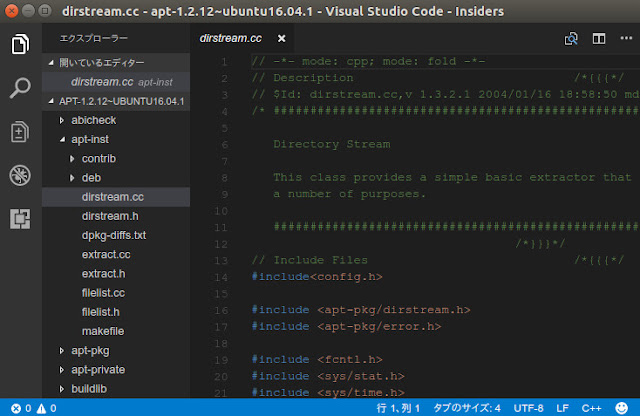Close the dirstream.cc editor tab
The height and width of the screenshot is (416, 640).
[x=282, y=38]
